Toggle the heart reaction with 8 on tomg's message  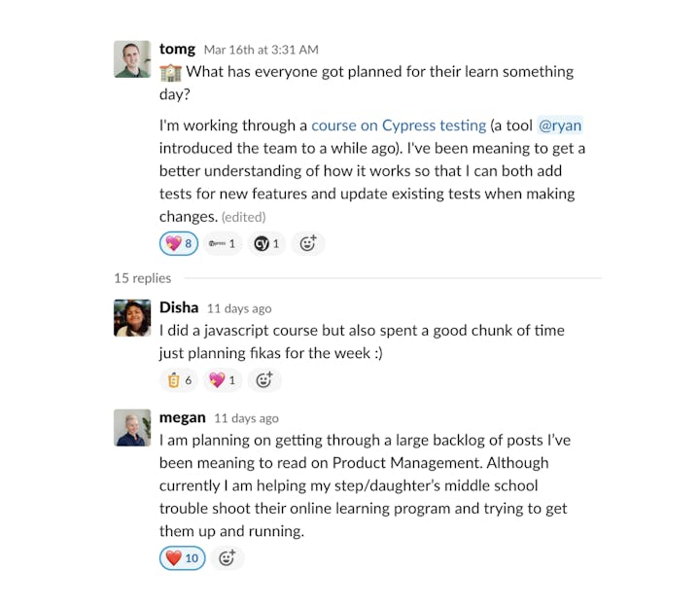[x=178, y=244]
